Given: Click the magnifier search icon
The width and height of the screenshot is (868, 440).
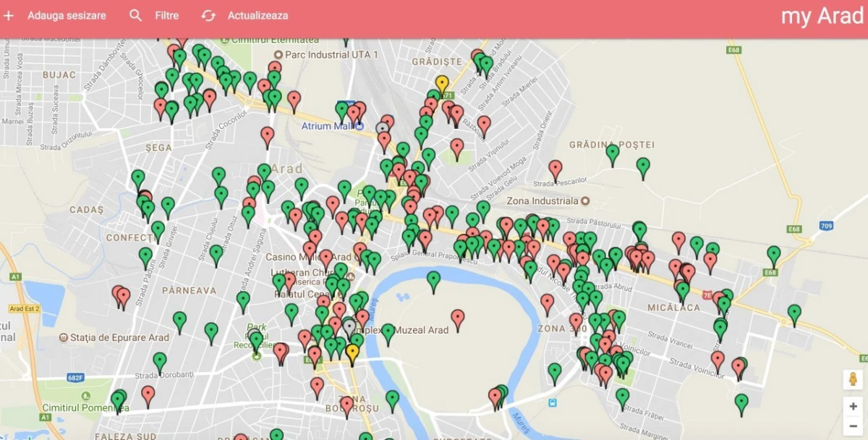Looking at the screenshot, I should (135, 15).
